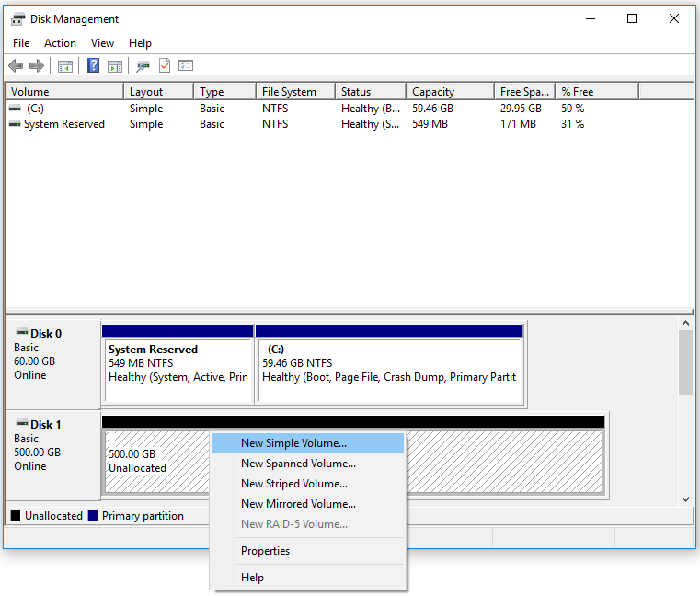700x596 pixels.
Task: Click the black Unallocated legend swatch
Action: tap(16, 516)
